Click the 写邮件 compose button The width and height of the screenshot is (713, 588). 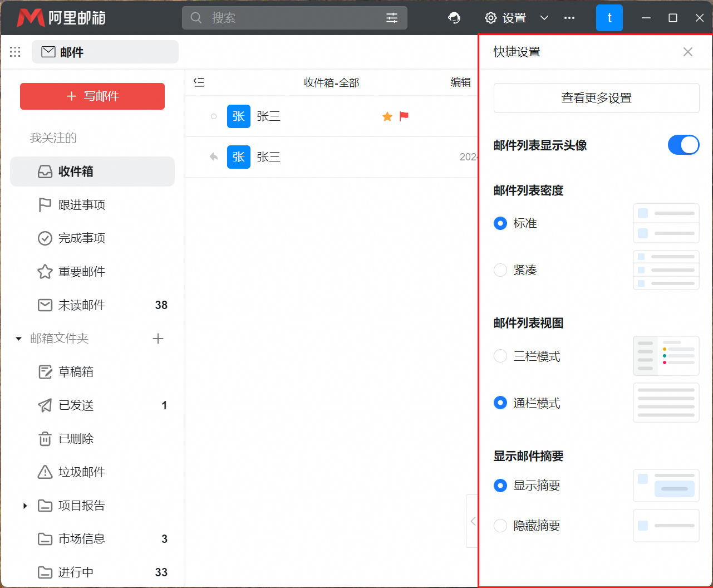(92, 96)
